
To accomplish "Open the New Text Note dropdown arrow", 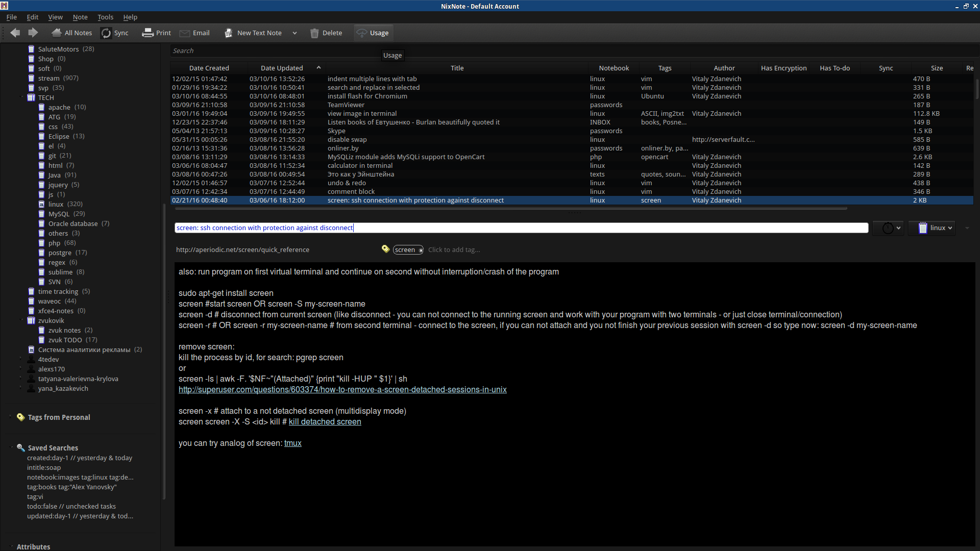I will coord(295,33).
